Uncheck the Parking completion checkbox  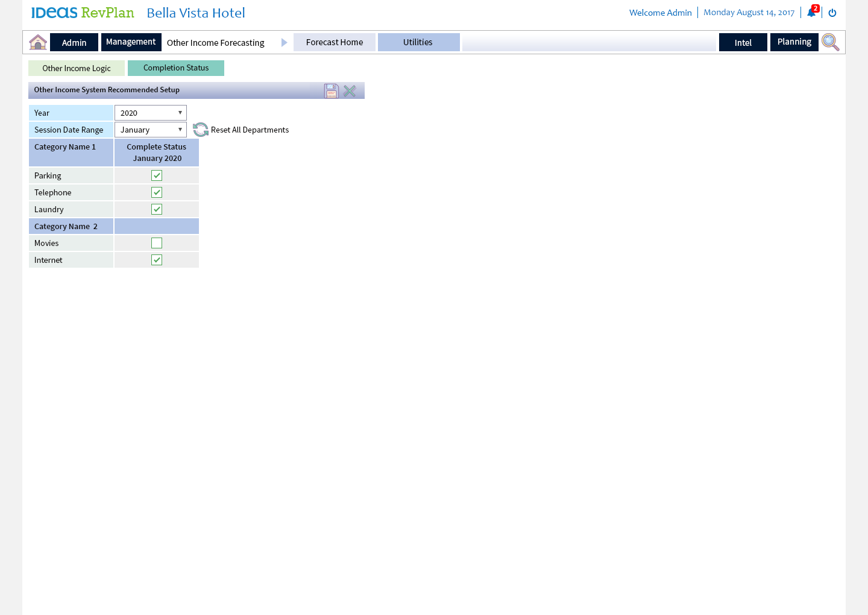[x=157, y=175]
